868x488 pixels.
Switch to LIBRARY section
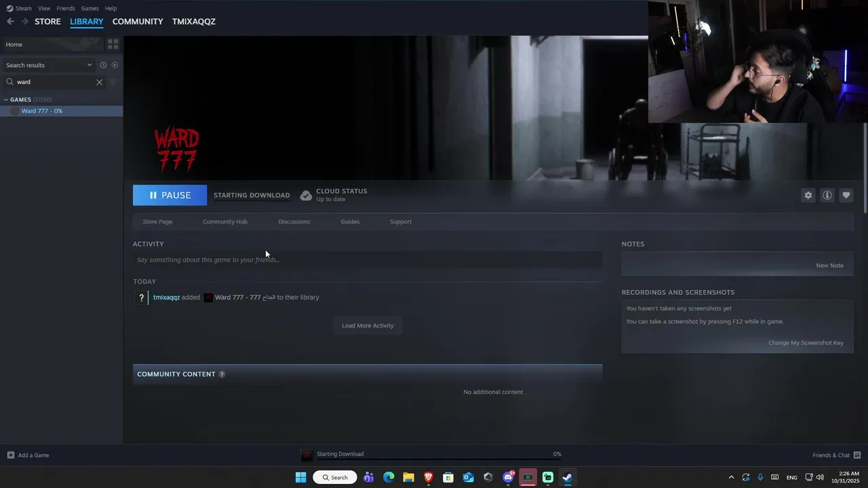click(x=87, y=22)
